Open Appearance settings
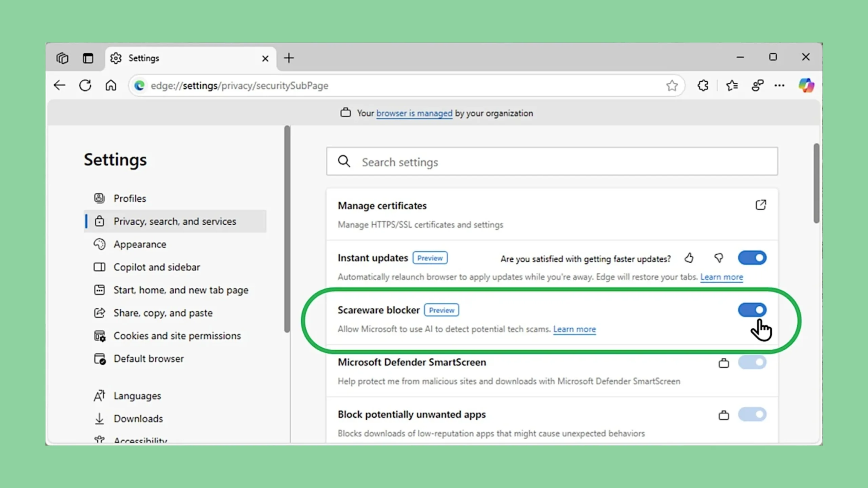This screenshot has height=488, width=868. pos(175,244)
